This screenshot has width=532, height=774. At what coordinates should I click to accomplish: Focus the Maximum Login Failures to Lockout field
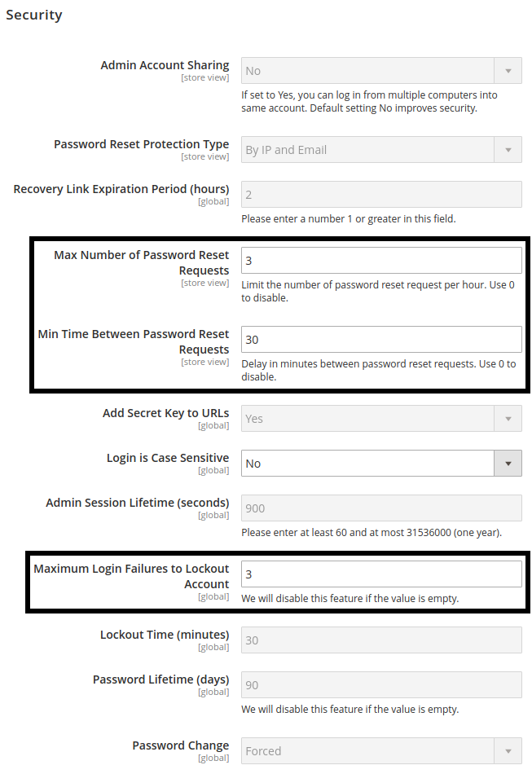point(381,574)
